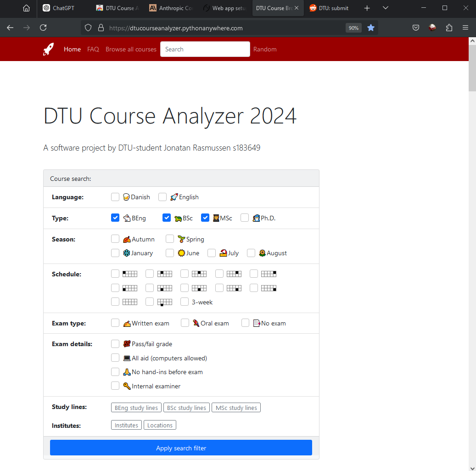476x471 pixels.
Task: Go to a Random course
Action: (x=265, y=49)
